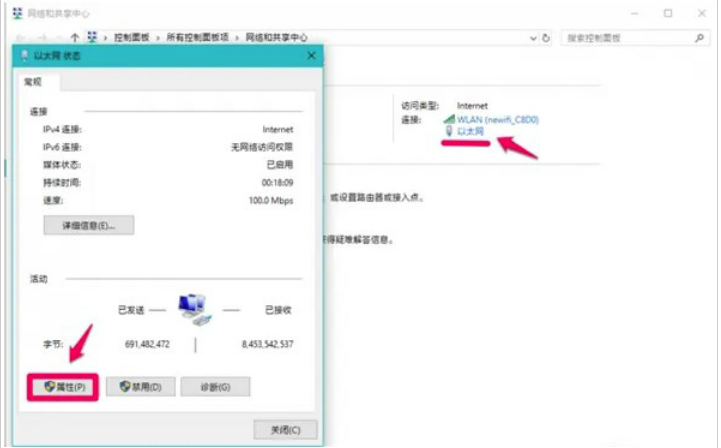Image resolution: width=721 pixels, height=448 pixels.
Task: Expand the chevron after 控制面板 breadcrumb
Action: (158, 38)
